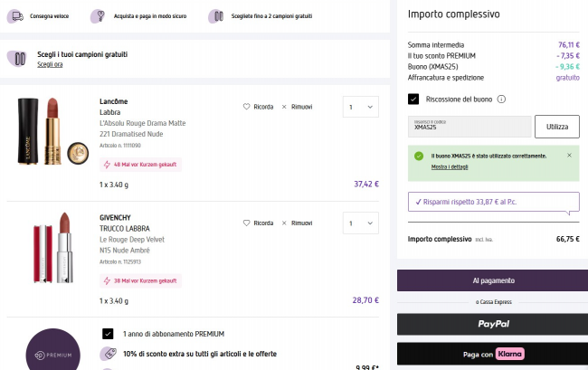Click the secure payment hand icon
The image size is (588, 370).
point(98,16)
